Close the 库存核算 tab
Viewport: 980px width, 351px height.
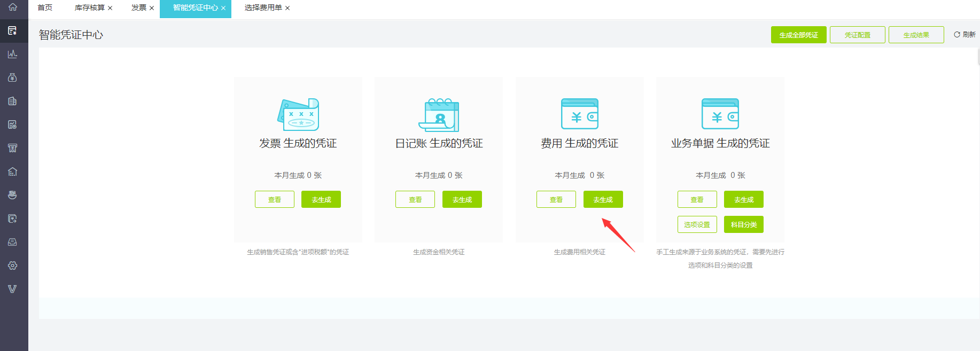click(110, 8)
